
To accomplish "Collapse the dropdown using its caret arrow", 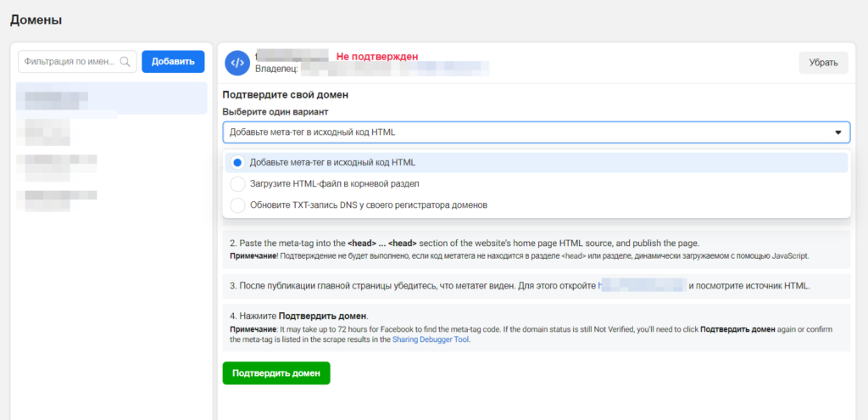I will coord(837,132).
